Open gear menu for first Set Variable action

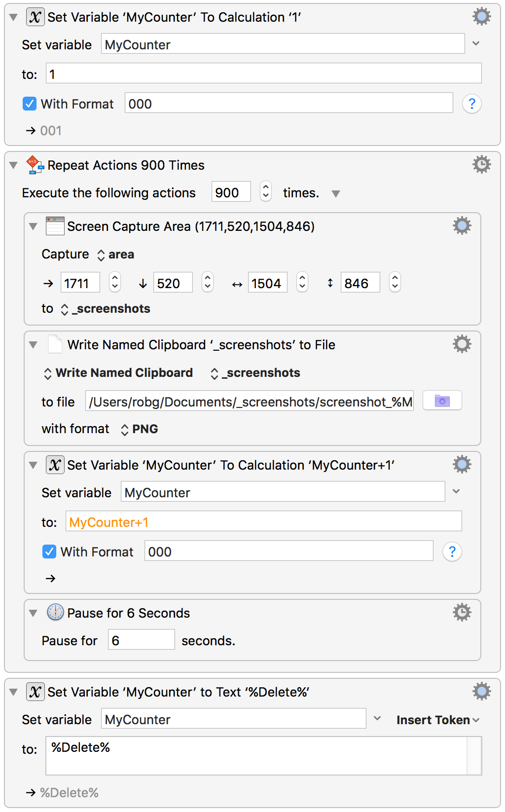pos(481,17)
